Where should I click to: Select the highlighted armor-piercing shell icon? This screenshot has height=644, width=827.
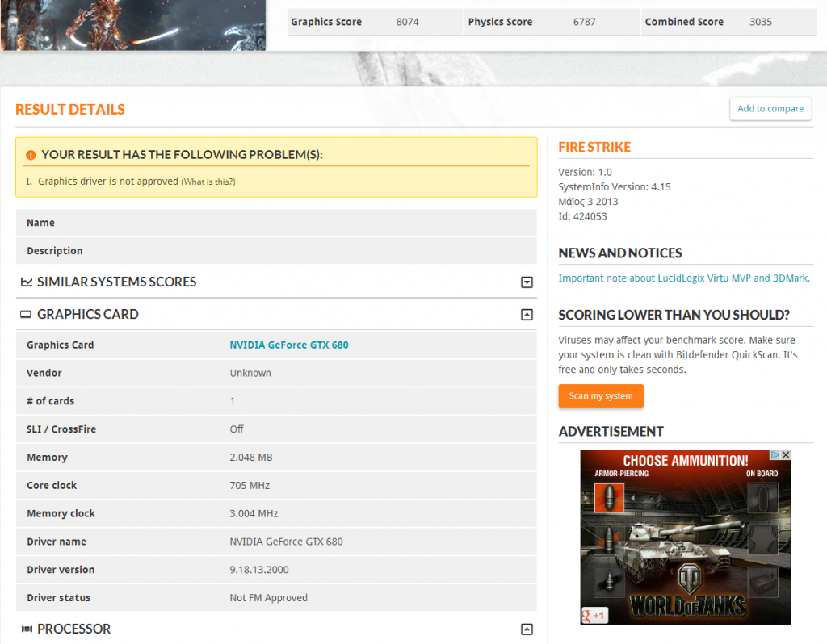click(609, 498)
